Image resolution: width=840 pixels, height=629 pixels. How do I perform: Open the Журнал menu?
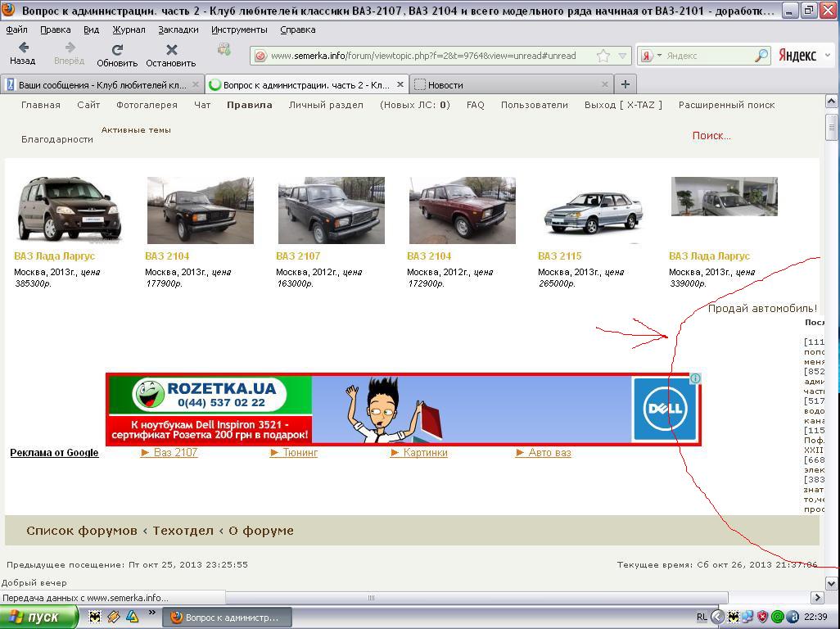coord(129,30)
